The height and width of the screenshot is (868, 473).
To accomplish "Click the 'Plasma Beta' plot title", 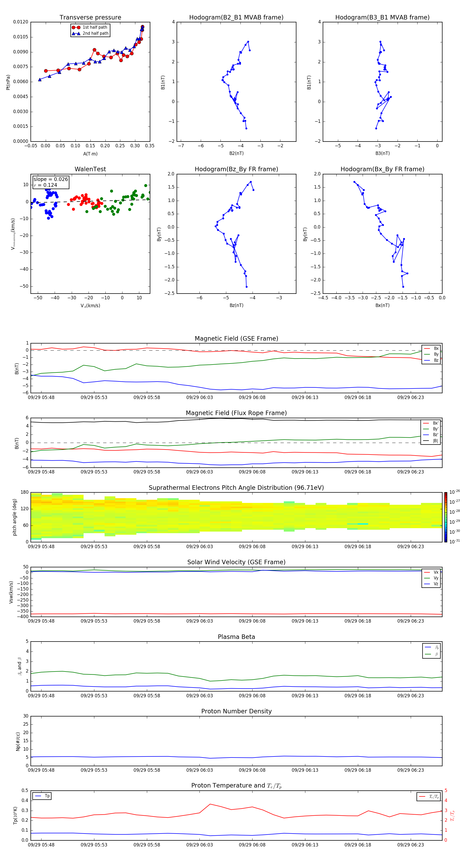I will 236,637.
